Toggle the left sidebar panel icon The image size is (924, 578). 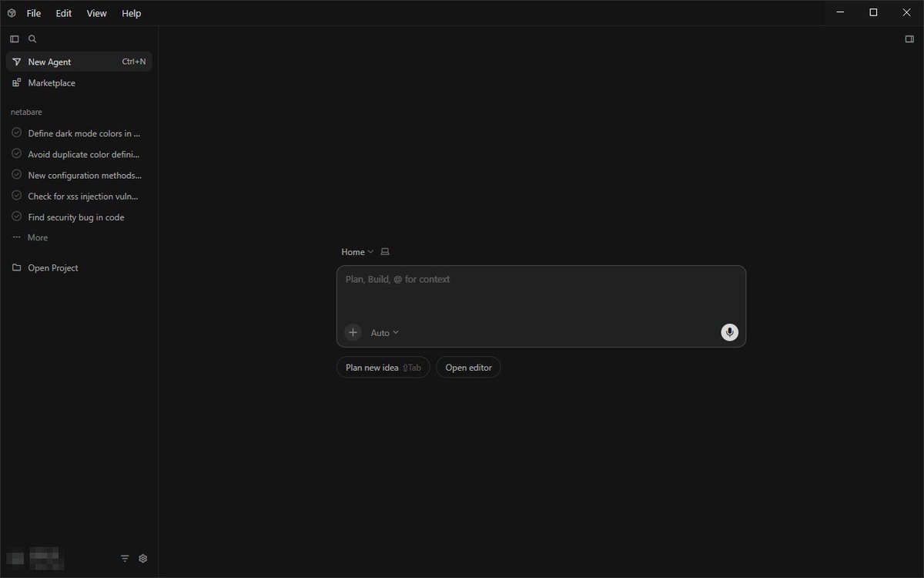14,39
